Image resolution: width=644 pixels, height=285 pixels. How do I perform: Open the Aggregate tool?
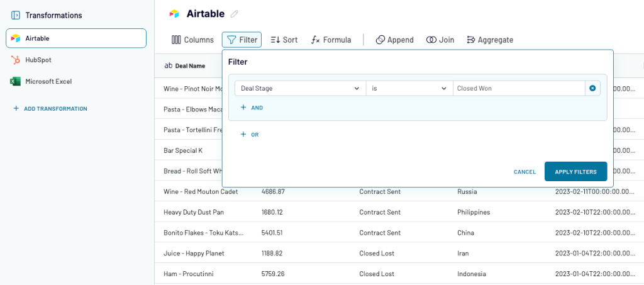[x=490, y=40]
